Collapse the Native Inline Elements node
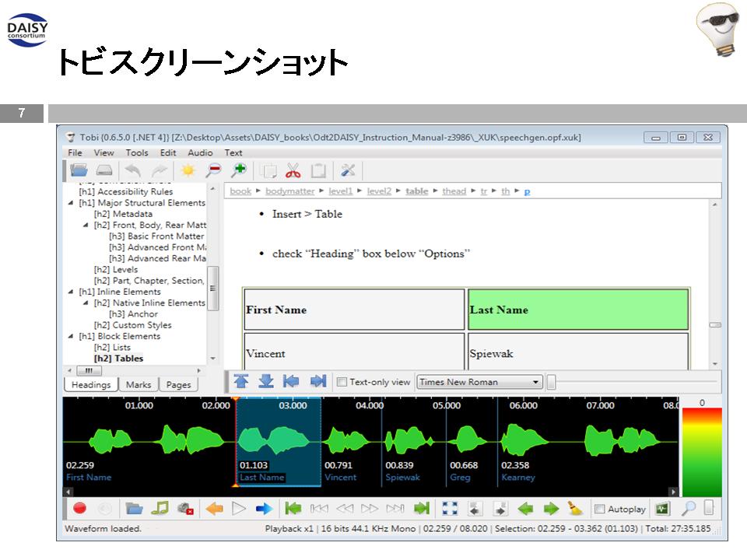The image size is (747, 560). coord(86,303)
